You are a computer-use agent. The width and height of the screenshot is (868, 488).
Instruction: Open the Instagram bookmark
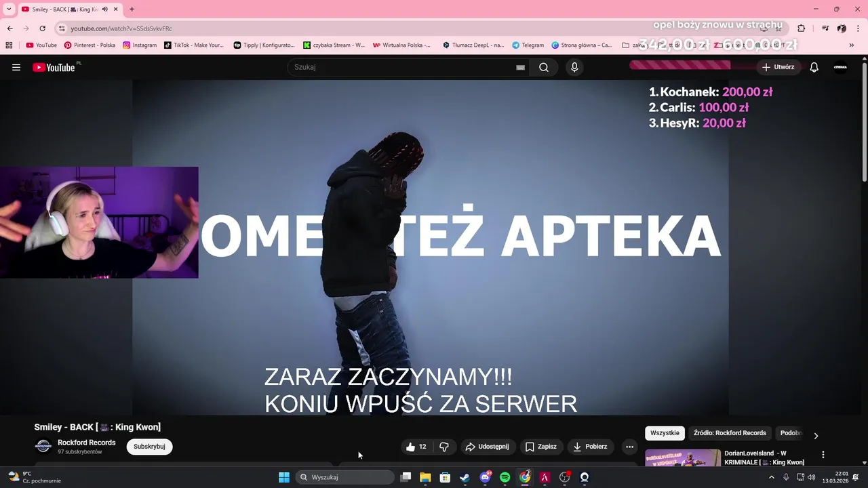140,45
